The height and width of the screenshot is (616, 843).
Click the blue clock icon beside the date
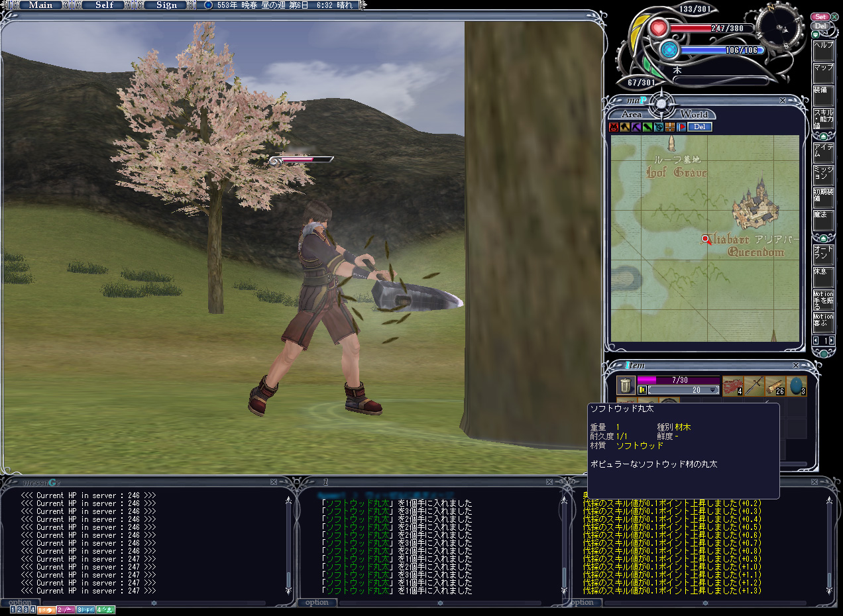coord(208,5)
